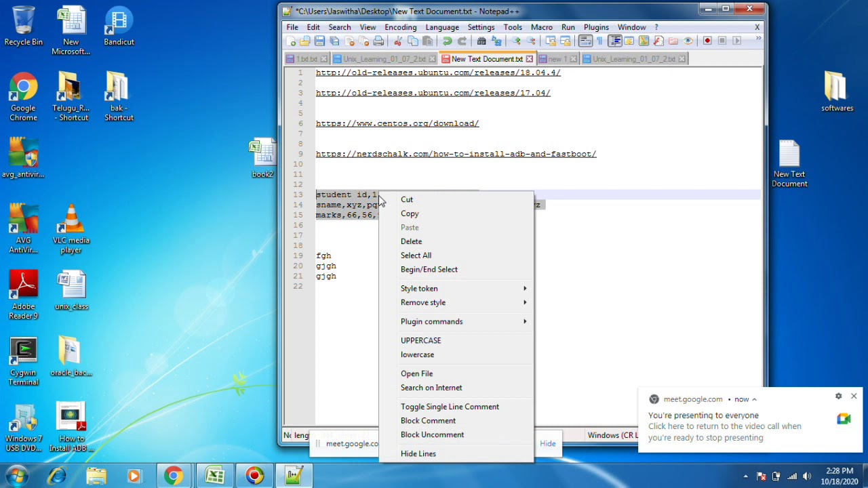Click the Paste clipboard toolbar icon
This screenshot has height=488, width=868.
click(x=427, y=41)
